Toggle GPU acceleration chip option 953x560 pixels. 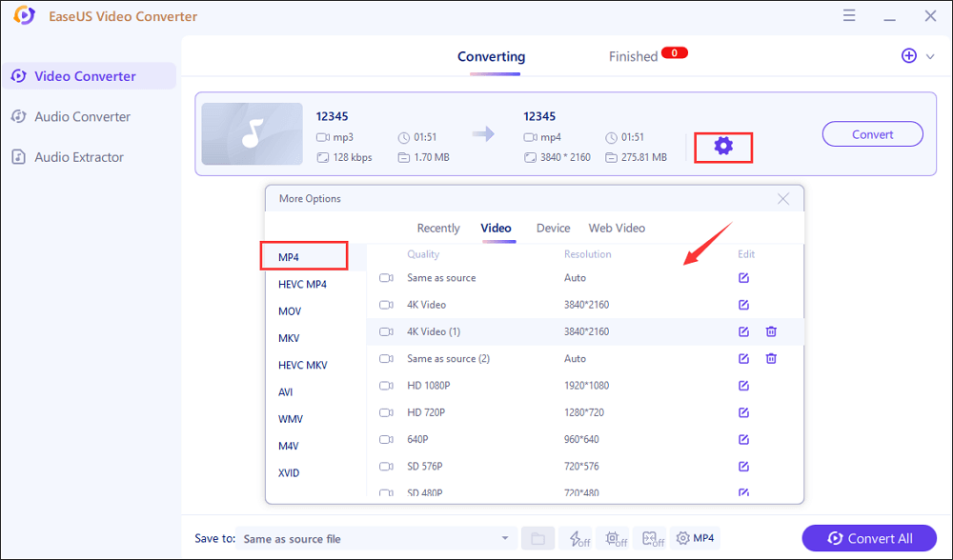tap(615, 539)
